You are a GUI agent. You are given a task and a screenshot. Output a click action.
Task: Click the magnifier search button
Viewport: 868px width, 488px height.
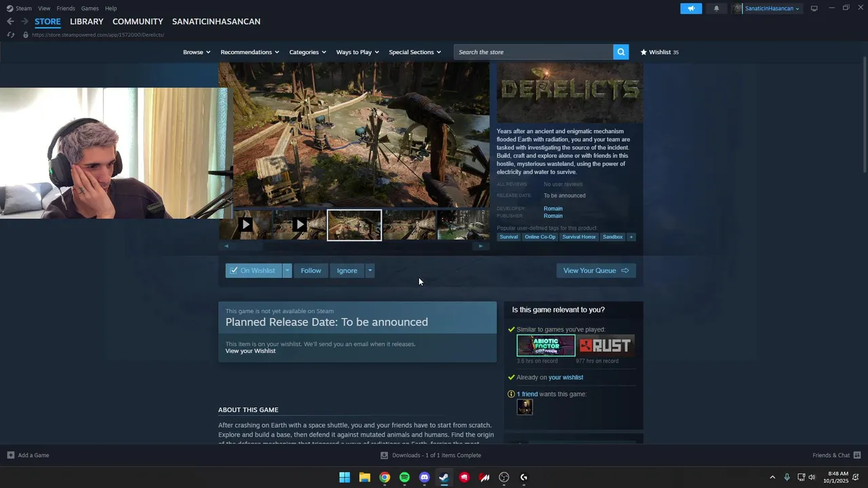(620, 52)
